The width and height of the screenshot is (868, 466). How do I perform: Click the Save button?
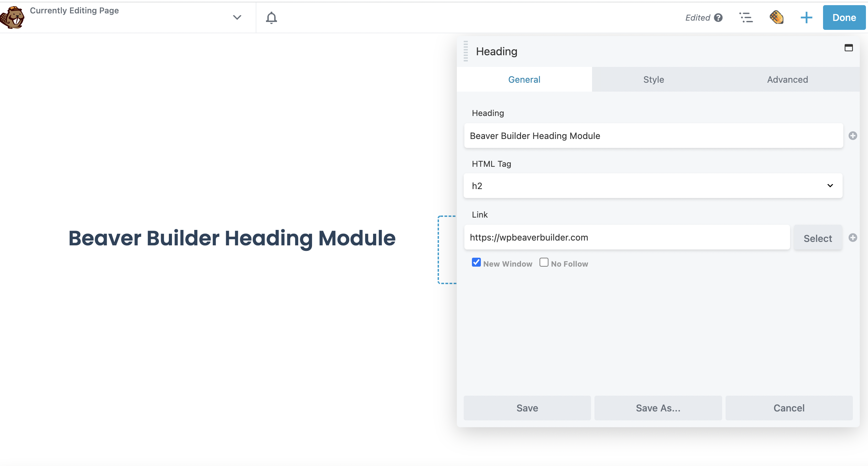[527, 408]
